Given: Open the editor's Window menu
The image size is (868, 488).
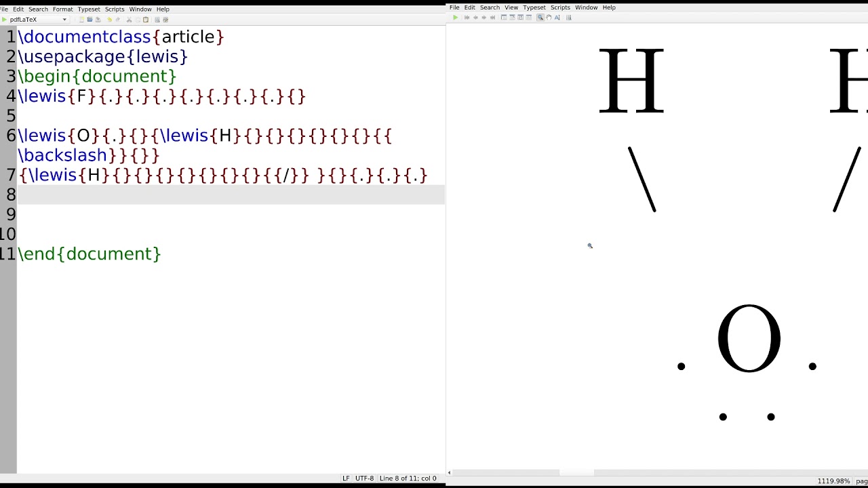Looking at the screenshot, I should coord(140,9).
